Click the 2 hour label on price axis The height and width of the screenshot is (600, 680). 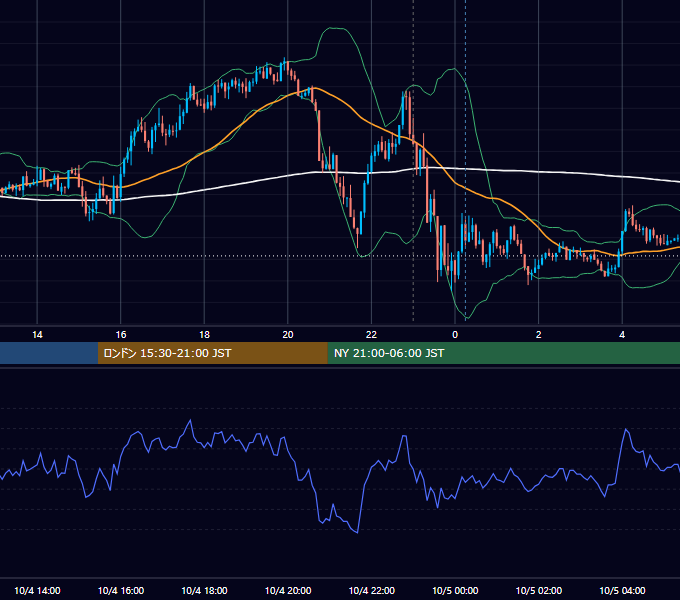[539, 335]
